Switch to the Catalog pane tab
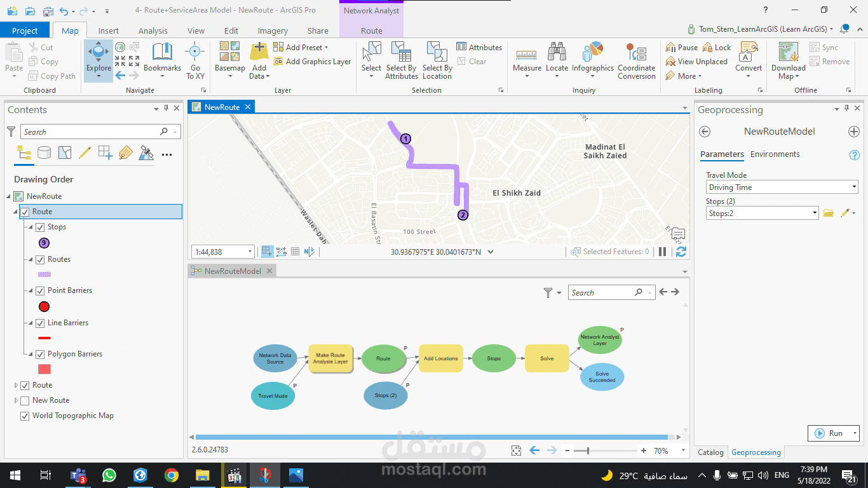 coord(710,452)
